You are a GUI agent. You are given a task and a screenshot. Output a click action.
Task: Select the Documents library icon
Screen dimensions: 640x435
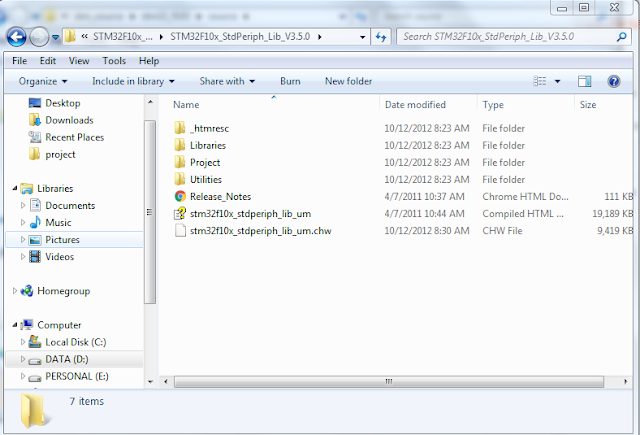(35, 205)
